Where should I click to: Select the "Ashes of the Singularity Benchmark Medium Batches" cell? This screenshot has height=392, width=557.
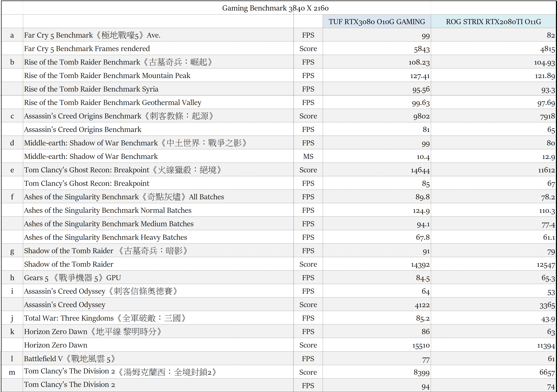(158, 223)
